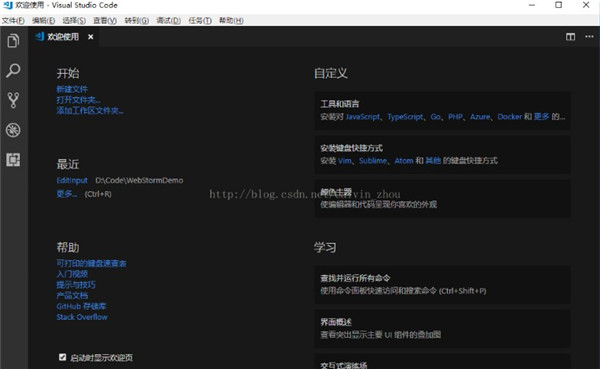
Task: Open the 选择(S) menu
Action: click(74, 20)
